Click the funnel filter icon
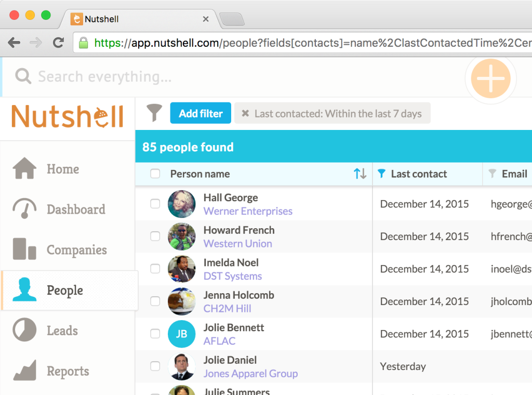Screen dimensions: 532x395 point(154,112)
